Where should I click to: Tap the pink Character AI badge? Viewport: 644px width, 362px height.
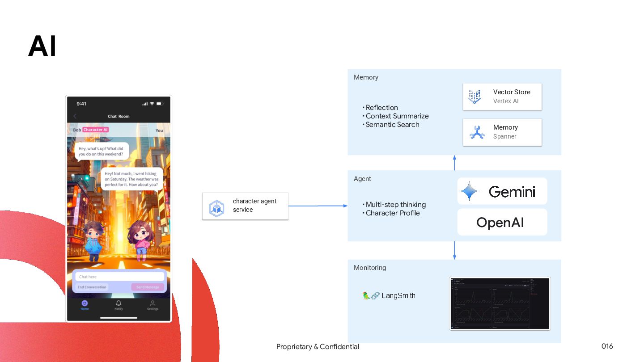pos(96,130)
